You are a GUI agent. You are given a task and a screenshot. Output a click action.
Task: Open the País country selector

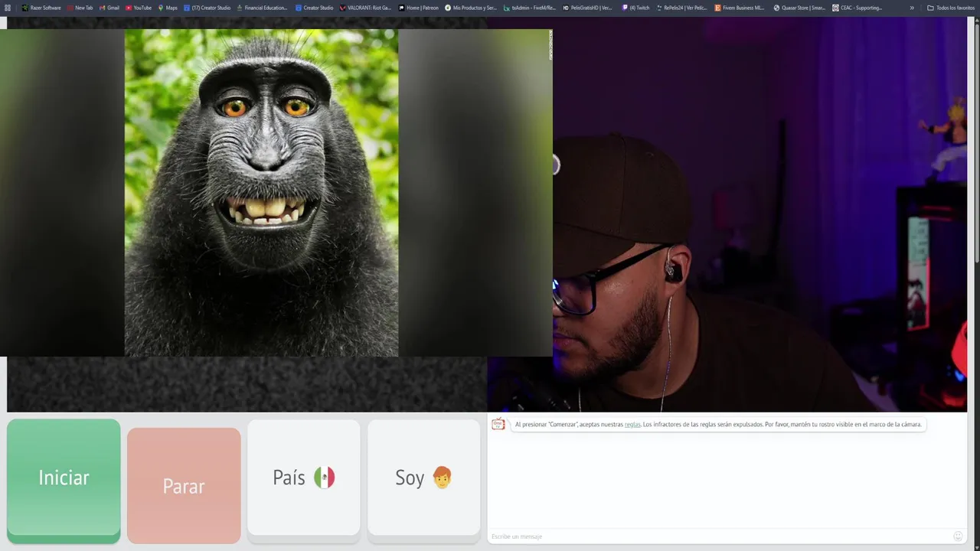(x=304, y=478)
